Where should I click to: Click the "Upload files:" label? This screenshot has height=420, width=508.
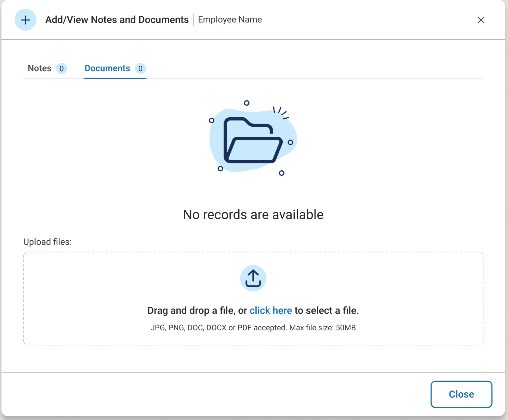[48, 242]
